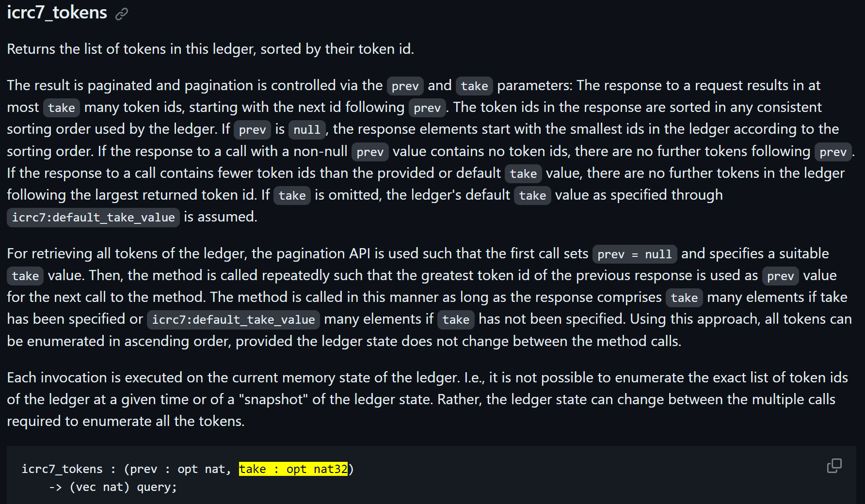Click 'prev' code before 'value for the next call'
The width and height of the screenshot is (865, 504).
tap(780, 276)
